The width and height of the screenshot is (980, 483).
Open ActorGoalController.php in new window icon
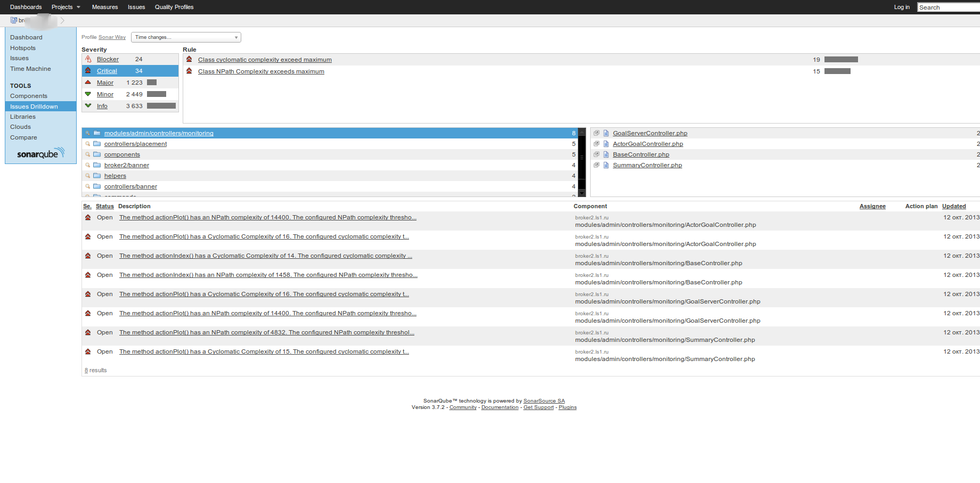597,144
